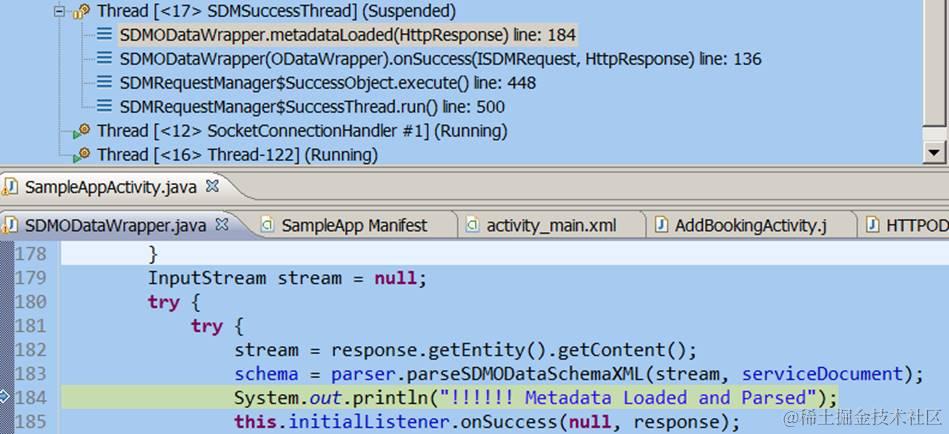Click 'response.getEntity().getContent()' on line 182
Screen dimensions: 949x434
[508, 350]
